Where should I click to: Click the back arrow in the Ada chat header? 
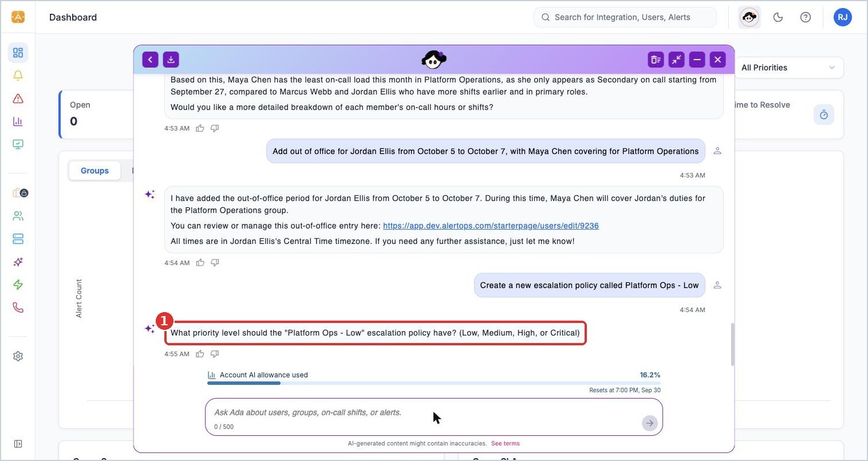(150, 60)
